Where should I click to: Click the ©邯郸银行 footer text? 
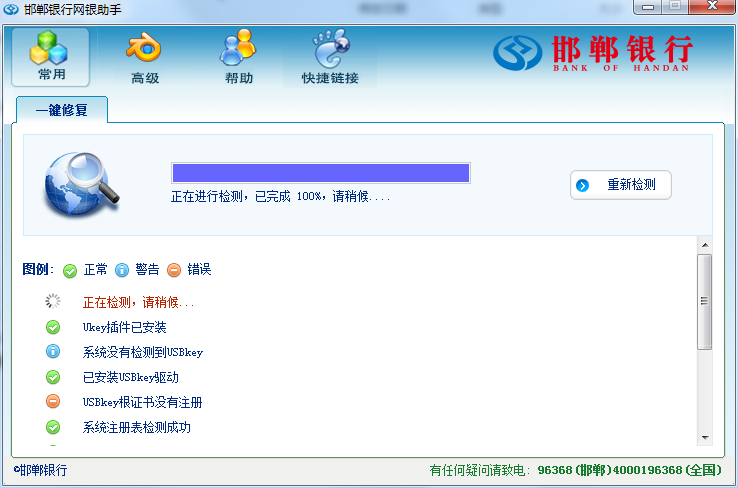40,470
